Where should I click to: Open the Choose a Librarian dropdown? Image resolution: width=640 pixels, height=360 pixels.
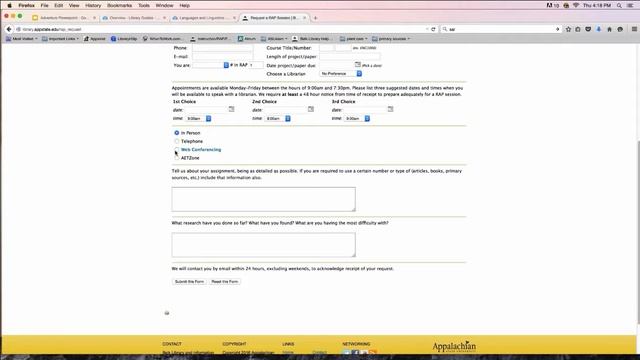point(341,74)
